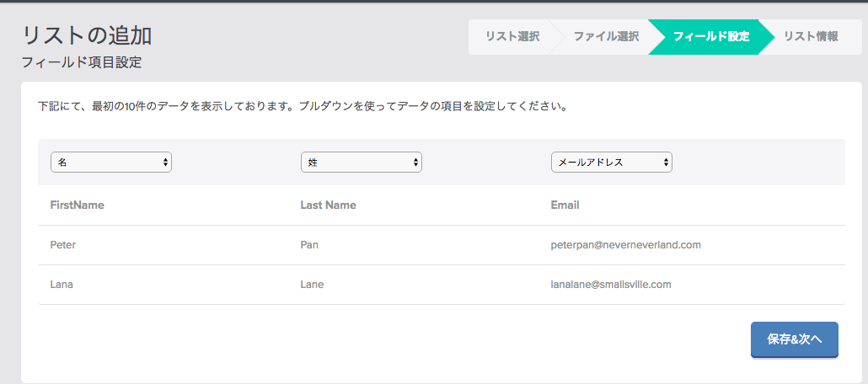Click the リストの追加 page heading
The height and width of the screenshot is (384, 868).
(87, 36)
